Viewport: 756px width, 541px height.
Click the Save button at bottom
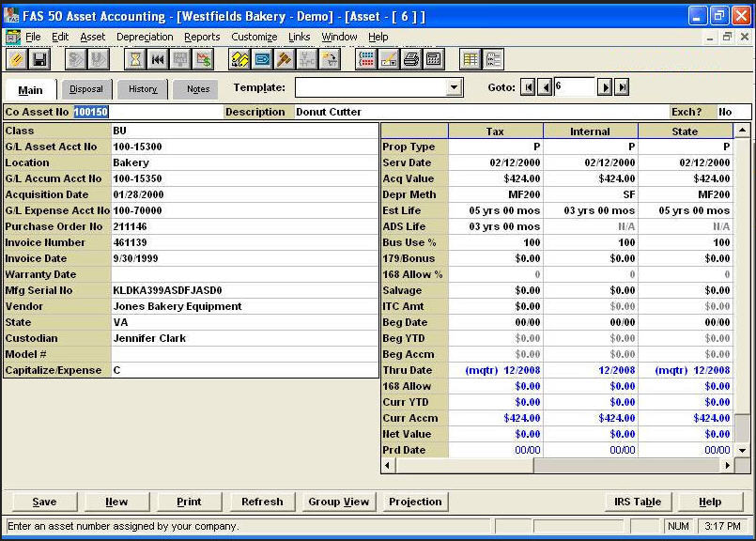coord(44,502)
